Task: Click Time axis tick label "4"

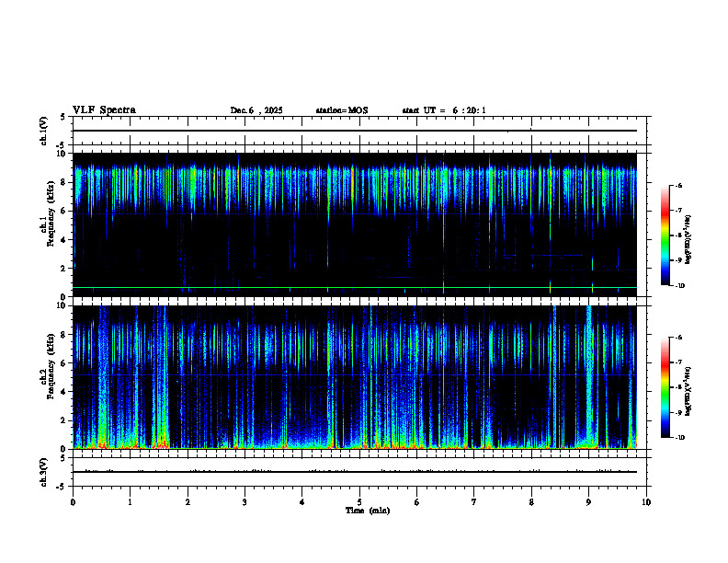Action: pyautogui.click(x=302, y=502)
